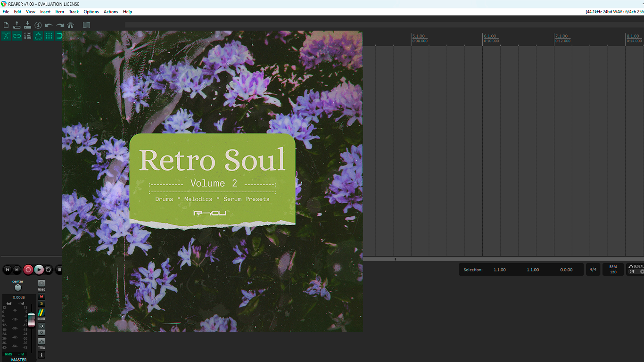Adjust the master pan knob
This screenshot has height=362, width=644.
pyautogui.click(x=18, y=288)
